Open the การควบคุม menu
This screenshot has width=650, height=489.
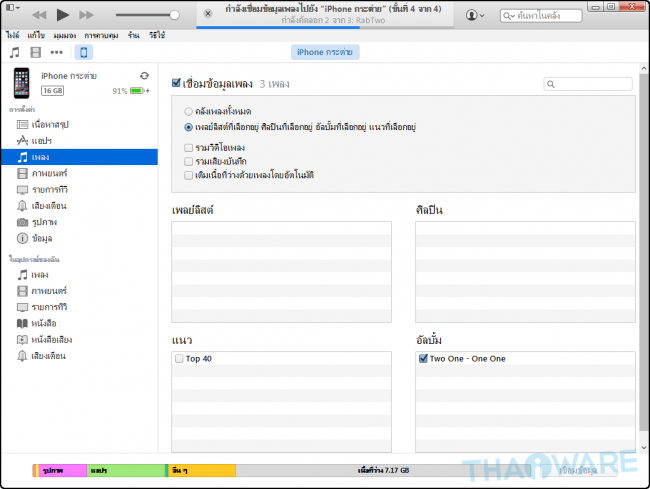pyautogui.click(x=101, y=35)
